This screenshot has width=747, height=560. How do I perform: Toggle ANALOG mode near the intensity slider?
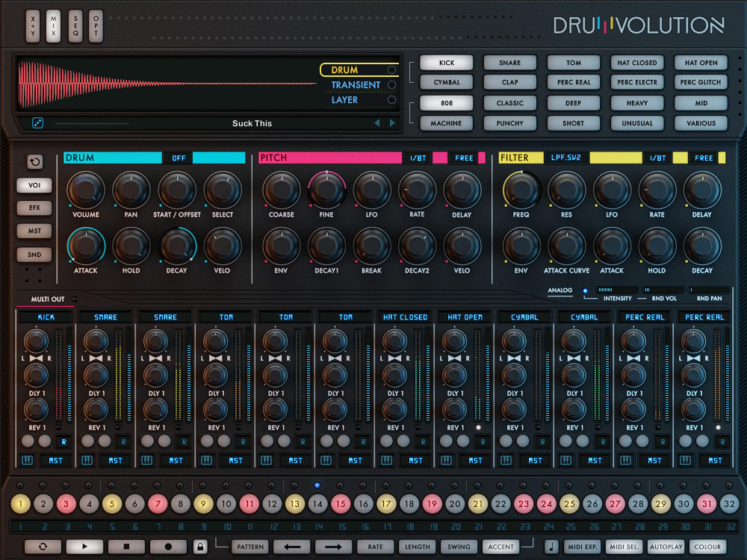pyautogui.click(x=560, y=292)
